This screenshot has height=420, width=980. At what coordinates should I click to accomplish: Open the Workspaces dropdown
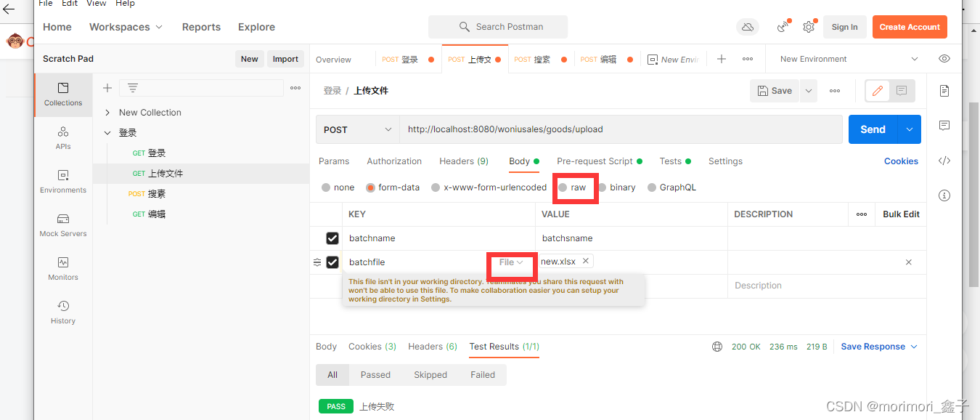(126, 27)
